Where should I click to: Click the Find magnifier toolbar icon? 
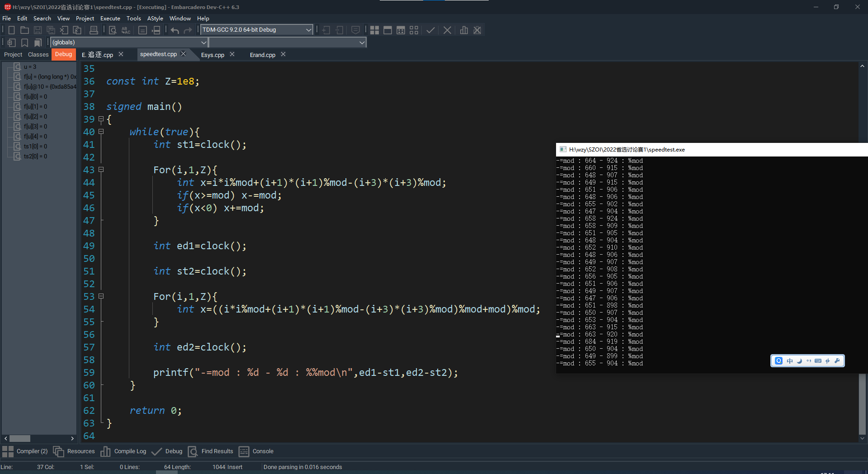coord(113,30)
